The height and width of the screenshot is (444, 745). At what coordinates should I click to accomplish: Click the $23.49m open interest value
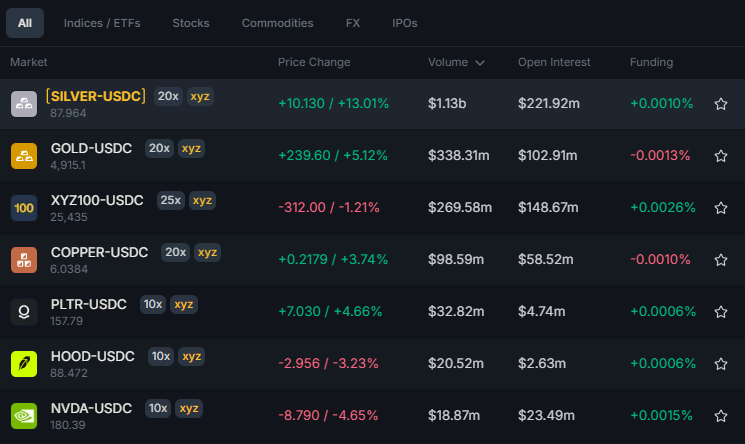tap(546, 415)
